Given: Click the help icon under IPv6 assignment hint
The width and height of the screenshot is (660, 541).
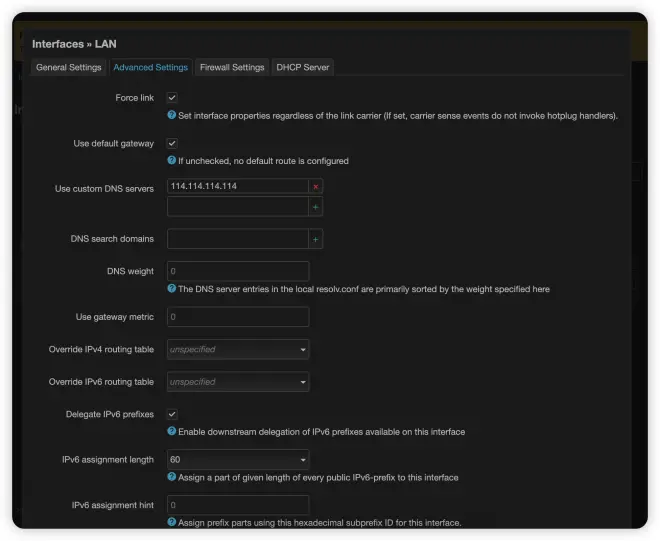Looking at the screenshot, I should coord(171,522).
